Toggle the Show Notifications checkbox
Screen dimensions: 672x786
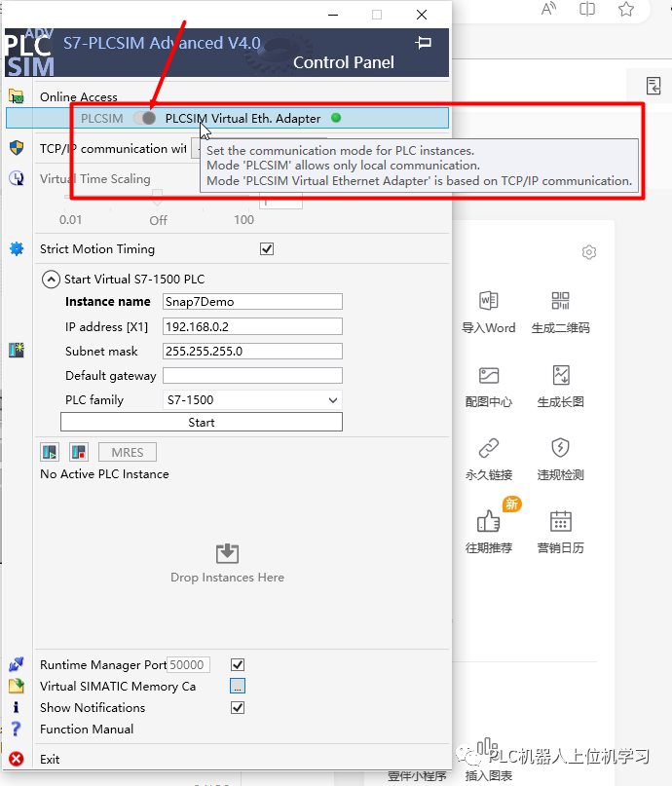pos(238,707)
